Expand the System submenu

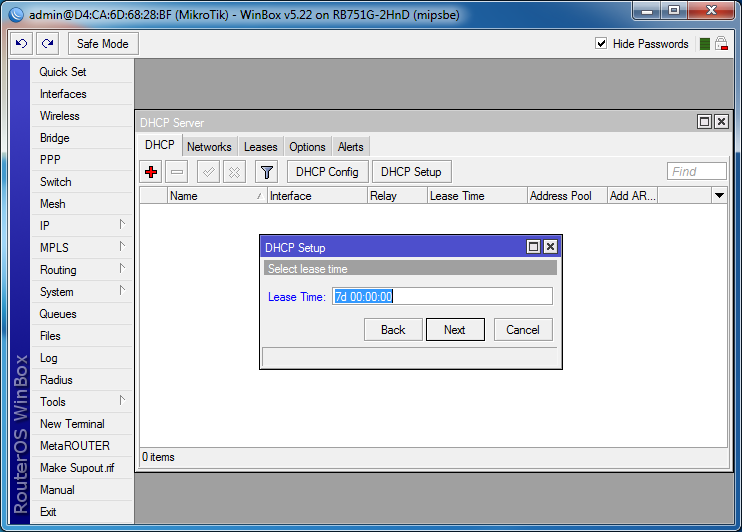pyautogui.click(x=122, y=291)
